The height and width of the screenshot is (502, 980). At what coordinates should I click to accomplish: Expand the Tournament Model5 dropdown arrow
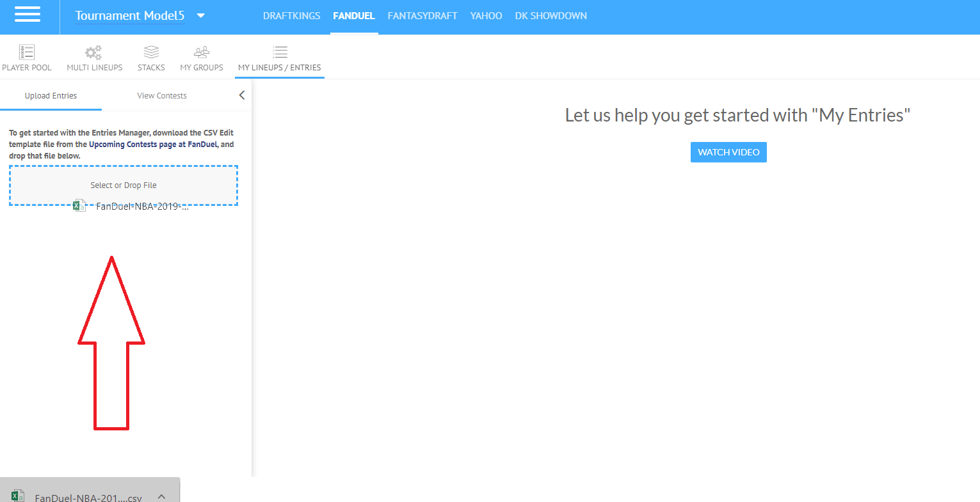[x=201, y=15]
